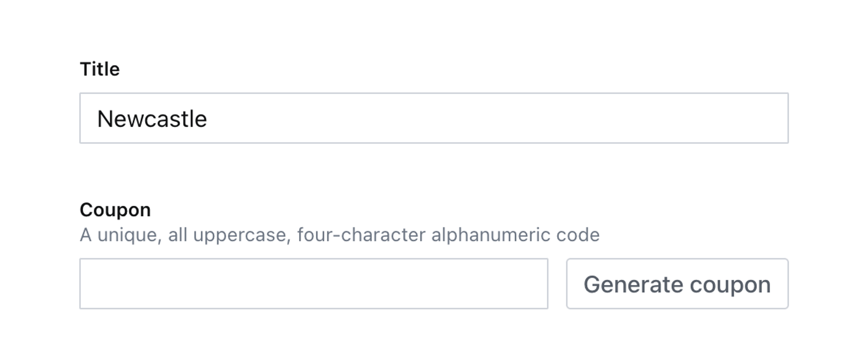The image size is (868, 359).
Task: Set focus on the coupon code input
Action: [x=314, y=284]
